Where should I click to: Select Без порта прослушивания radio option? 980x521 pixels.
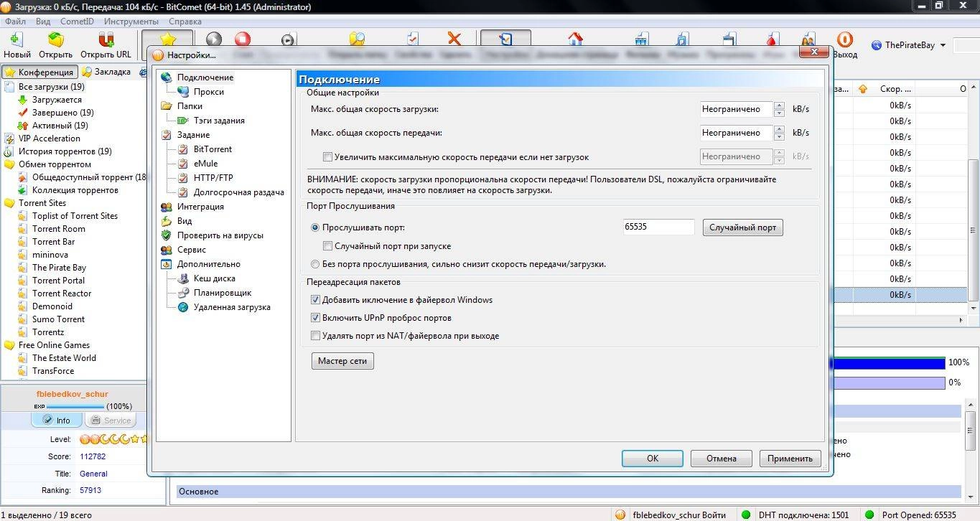tap(315, 264)
